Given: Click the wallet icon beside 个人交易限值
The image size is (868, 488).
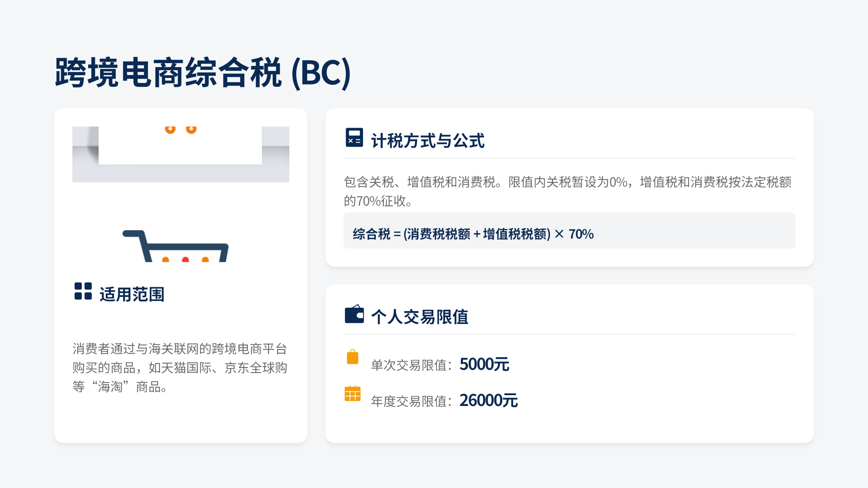Looking at the screenshot, I should [x=354, y=314].
